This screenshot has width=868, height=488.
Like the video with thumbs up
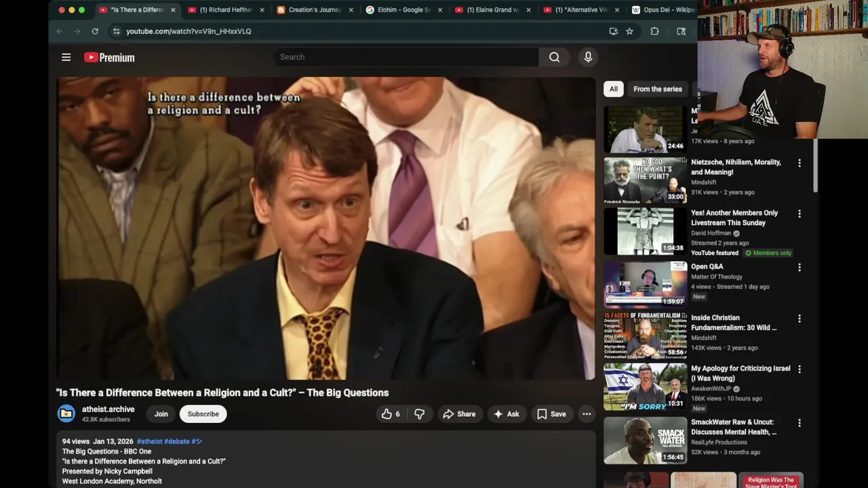pyautogui.click(x=391, y=414)
